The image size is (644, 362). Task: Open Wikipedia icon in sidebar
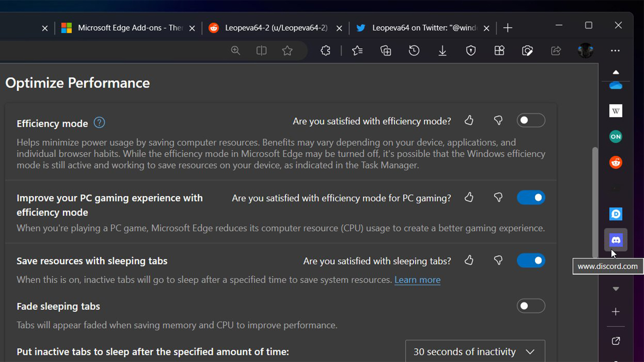tap(616, 111)
